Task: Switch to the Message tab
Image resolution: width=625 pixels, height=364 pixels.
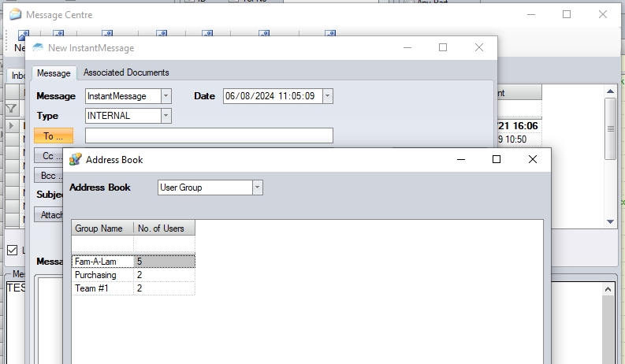Action: 54,73
